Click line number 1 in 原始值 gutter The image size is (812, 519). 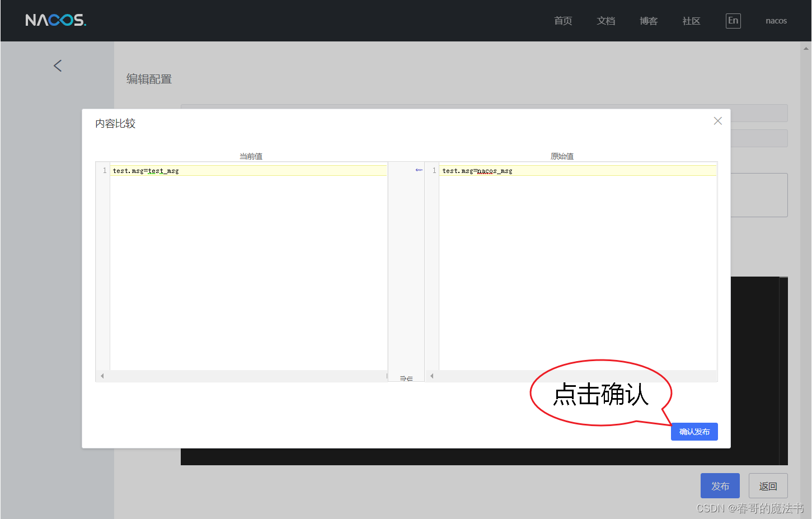click(434, 171)
